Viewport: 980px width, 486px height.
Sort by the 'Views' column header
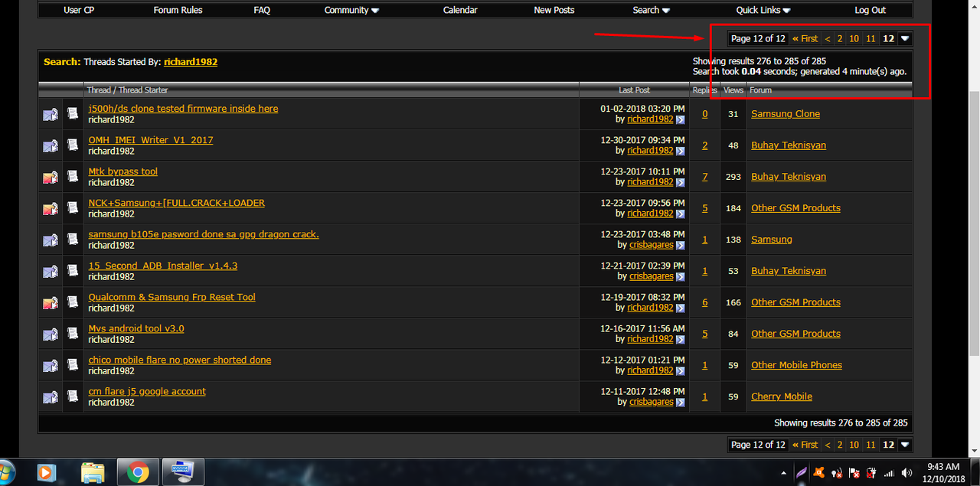(x=733, y=90)
